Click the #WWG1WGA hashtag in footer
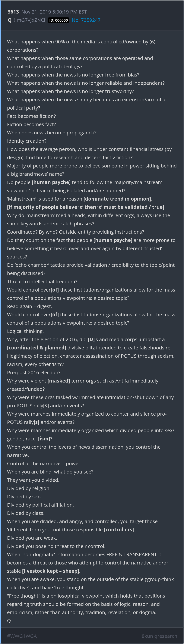Screen dimensions: 184x644 point(22,636)
